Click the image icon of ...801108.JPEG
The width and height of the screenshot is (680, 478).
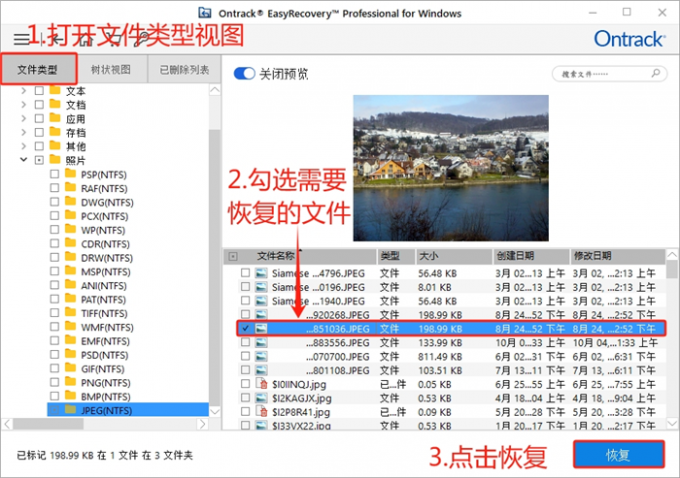[x=261, y=370]
